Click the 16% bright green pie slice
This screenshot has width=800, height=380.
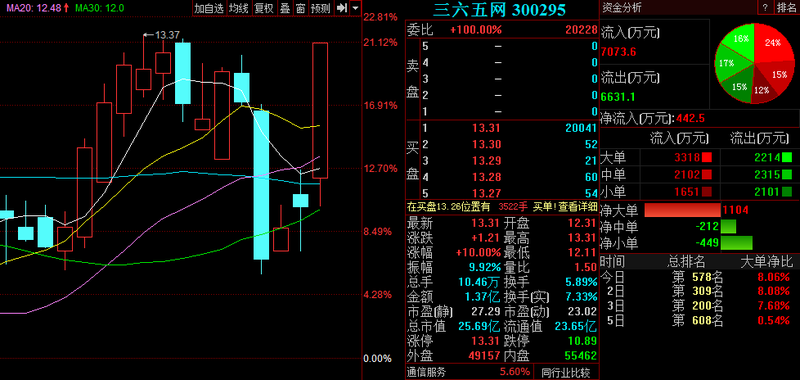(741, 39)
